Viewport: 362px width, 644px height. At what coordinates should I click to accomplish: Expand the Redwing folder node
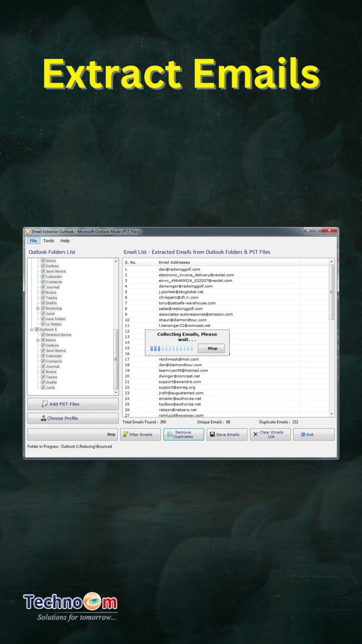click(38, 308)
